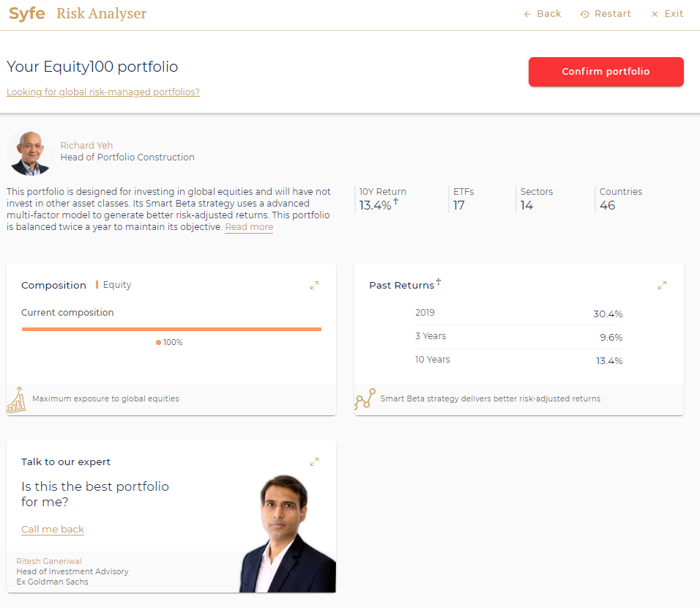700x608 pixels.
Task: Expand the Composition card
Action: [314, 286]
